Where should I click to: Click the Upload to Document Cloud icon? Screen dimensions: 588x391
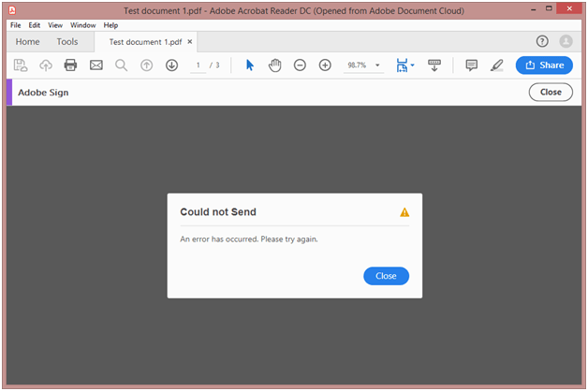(x=46, y=65)
